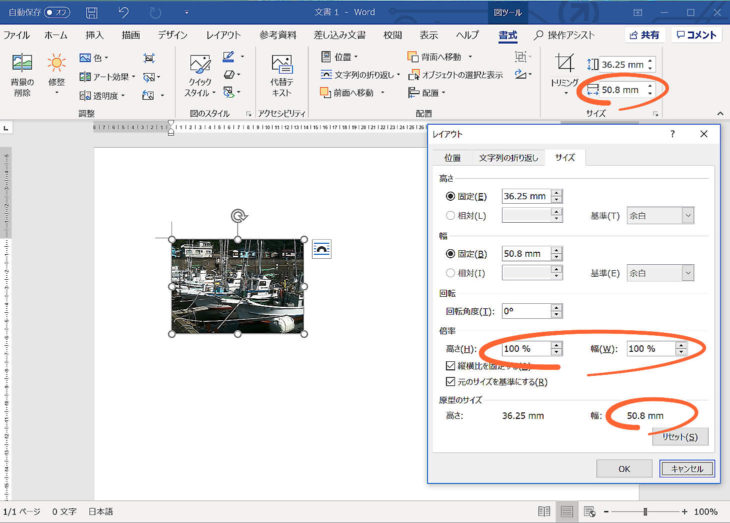This screenshot has width=730, height=523.
Task: Expand the 文字列の折り返し ribbon dropdown
Action: pyautogui.click(x=365, y=75)
